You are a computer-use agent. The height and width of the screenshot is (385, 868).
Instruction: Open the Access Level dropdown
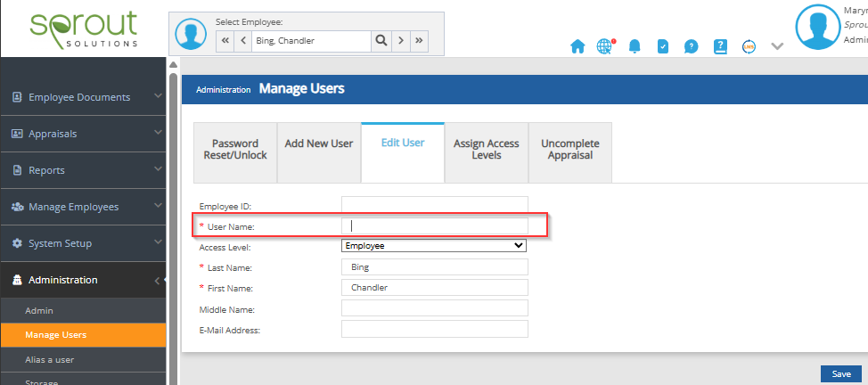[x=434, y=245]
